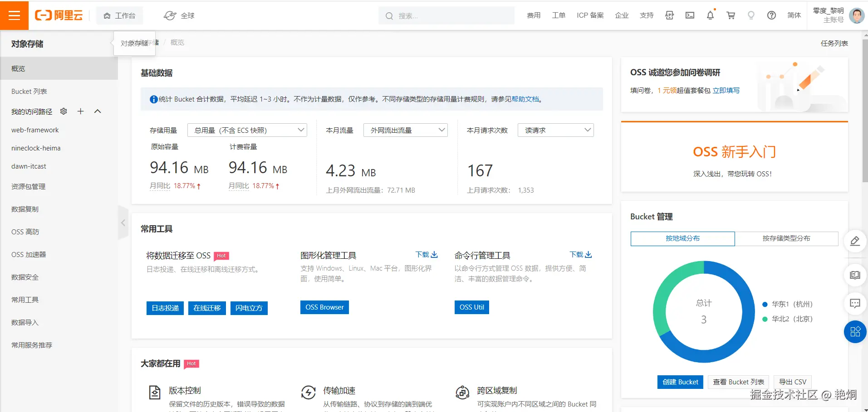Click the Hot badge beside 将数据迁移至 OSS
This screenshot has height=412, width=868.
(x=221, y=256)
